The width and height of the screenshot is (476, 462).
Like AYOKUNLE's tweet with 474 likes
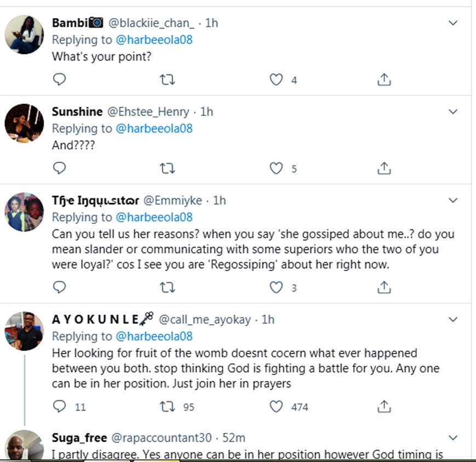click(277, 407)
